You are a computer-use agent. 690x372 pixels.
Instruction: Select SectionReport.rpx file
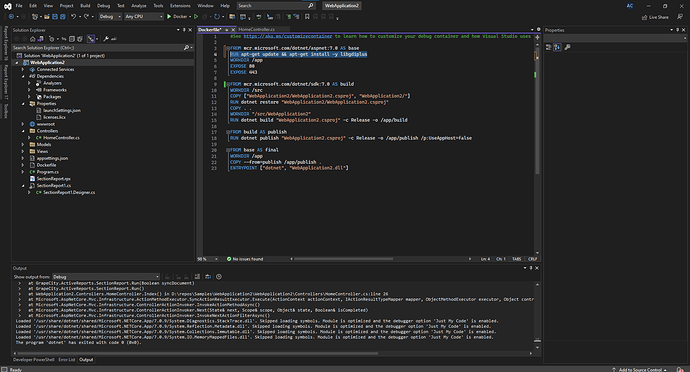pyautogui.click(x=54, y=179)
